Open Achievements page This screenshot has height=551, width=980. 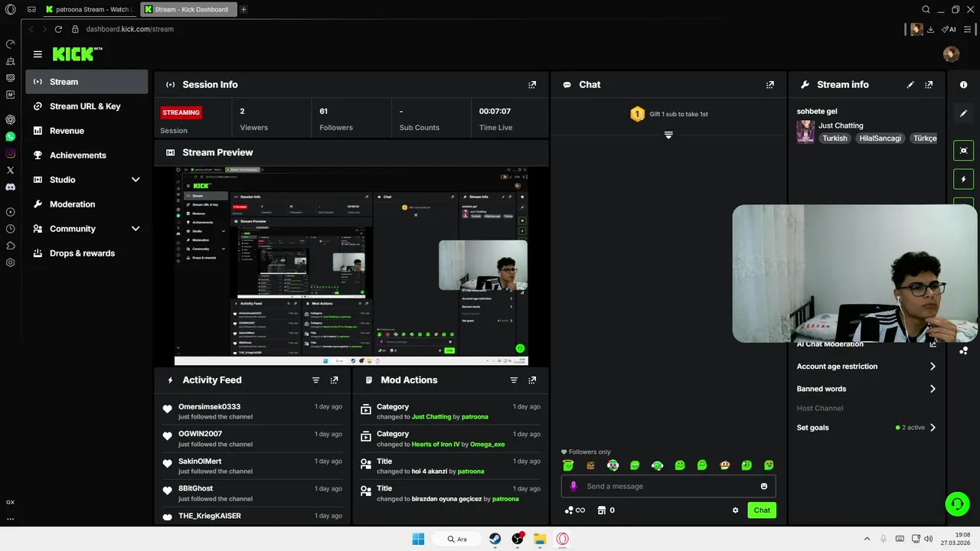[87, 155]
